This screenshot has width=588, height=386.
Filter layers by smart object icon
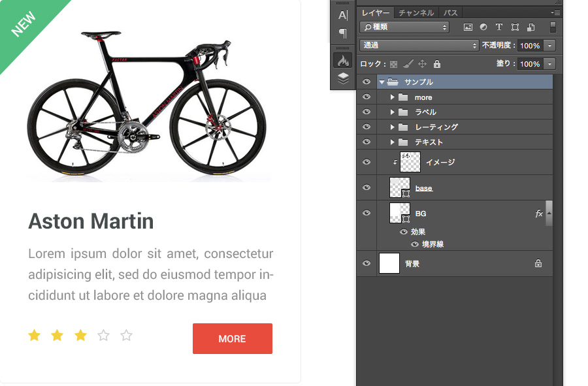(531, 27)
